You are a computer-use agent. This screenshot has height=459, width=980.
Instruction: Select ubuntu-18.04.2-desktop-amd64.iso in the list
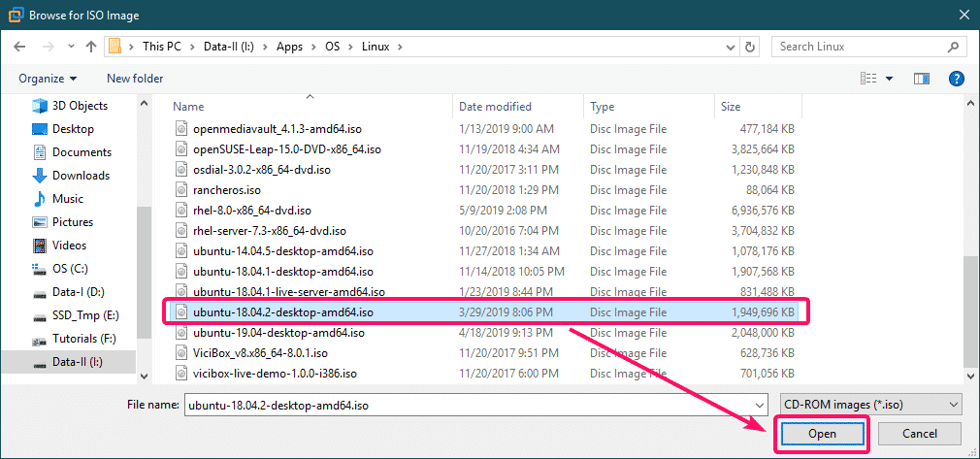(485, 311)
